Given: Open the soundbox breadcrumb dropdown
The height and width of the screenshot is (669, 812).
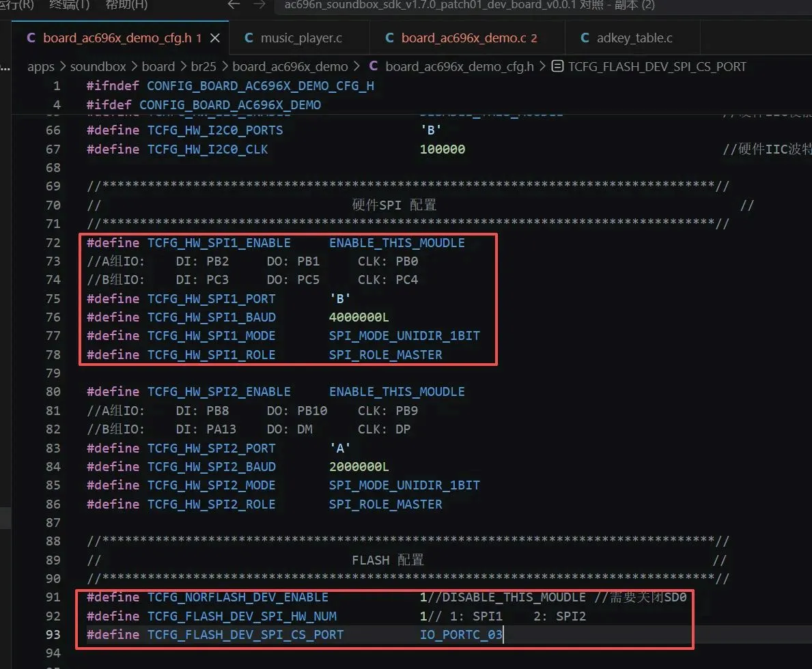Looking at the screenshot, I should [x=98, y=67].
